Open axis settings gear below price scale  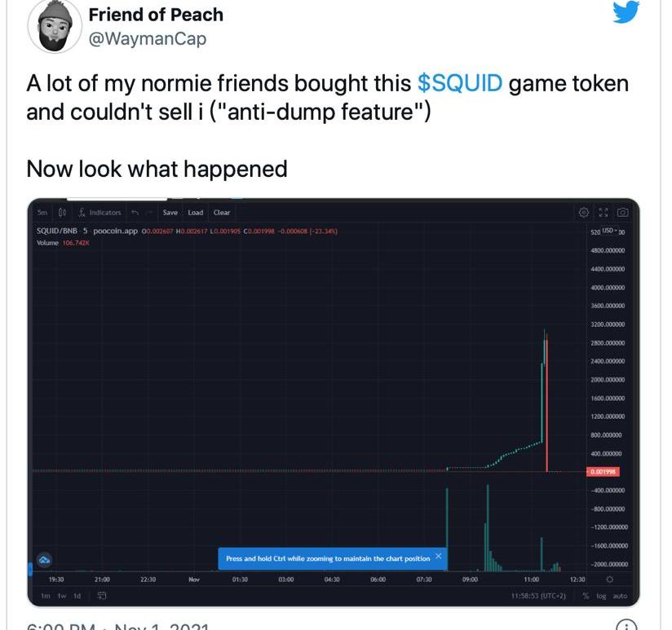point(609,579)
